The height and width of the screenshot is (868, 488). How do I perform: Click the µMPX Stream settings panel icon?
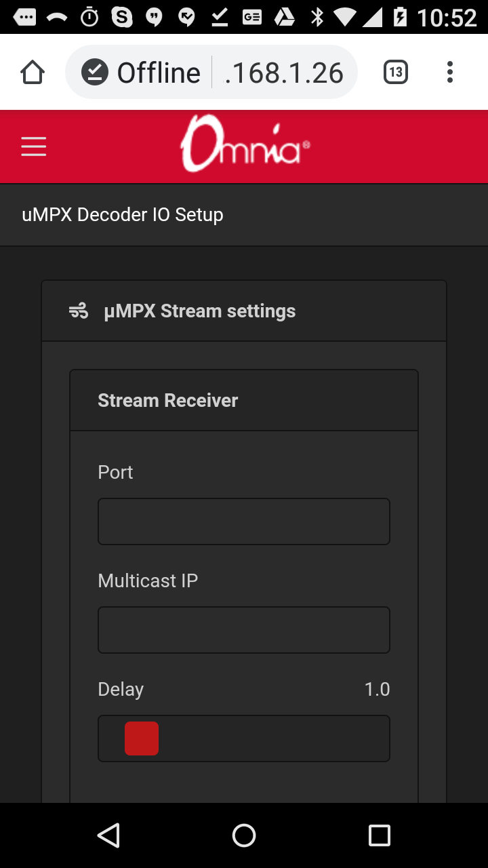pyautogui.click(x=77, y=311)
